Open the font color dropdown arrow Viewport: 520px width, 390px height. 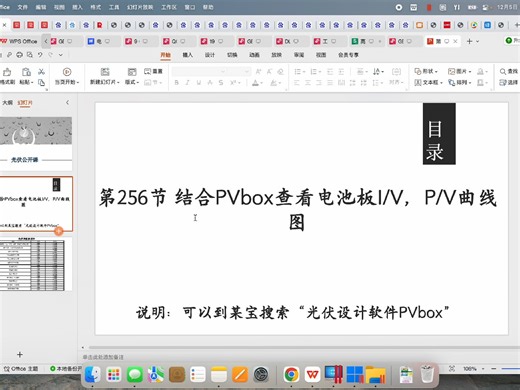click(x=262, y=83)
